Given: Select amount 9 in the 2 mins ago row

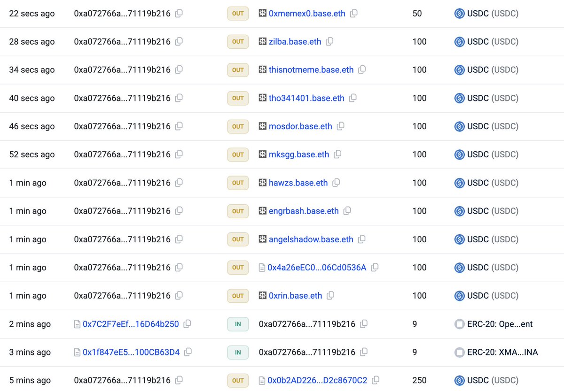Looking at the screenshot, I should (x=415, y=324).
